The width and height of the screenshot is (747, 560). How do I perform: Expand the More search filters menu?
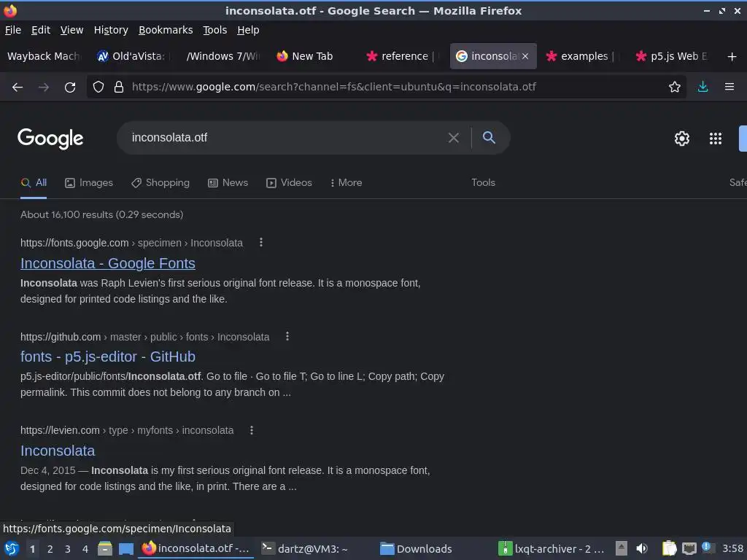click(346, 183)
